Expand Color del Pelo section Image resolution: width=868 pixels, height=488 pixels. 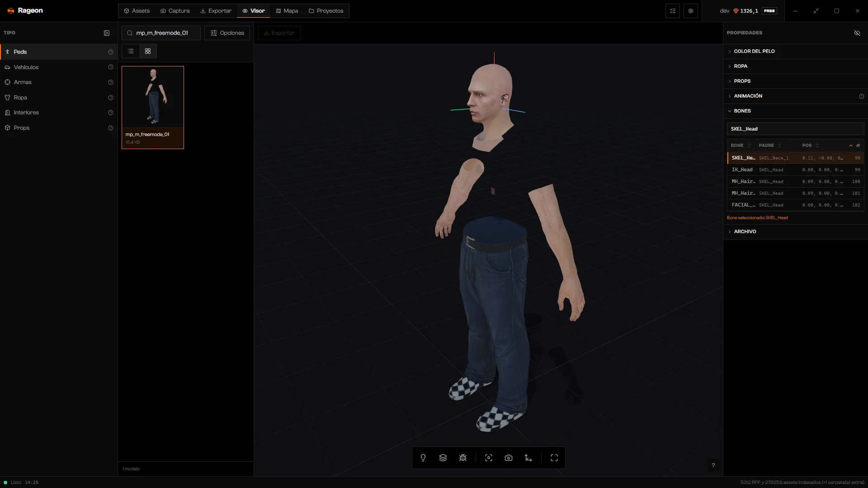coord(795,51)
